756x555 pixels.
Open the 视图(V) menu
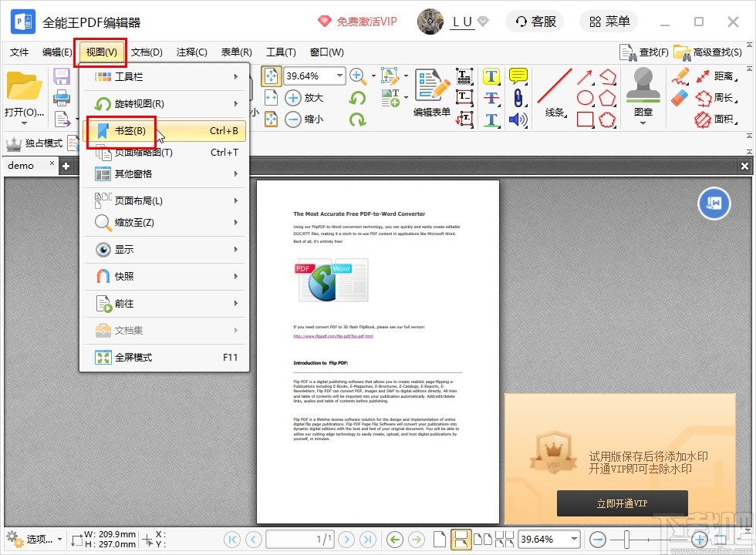tap(101, 52)
